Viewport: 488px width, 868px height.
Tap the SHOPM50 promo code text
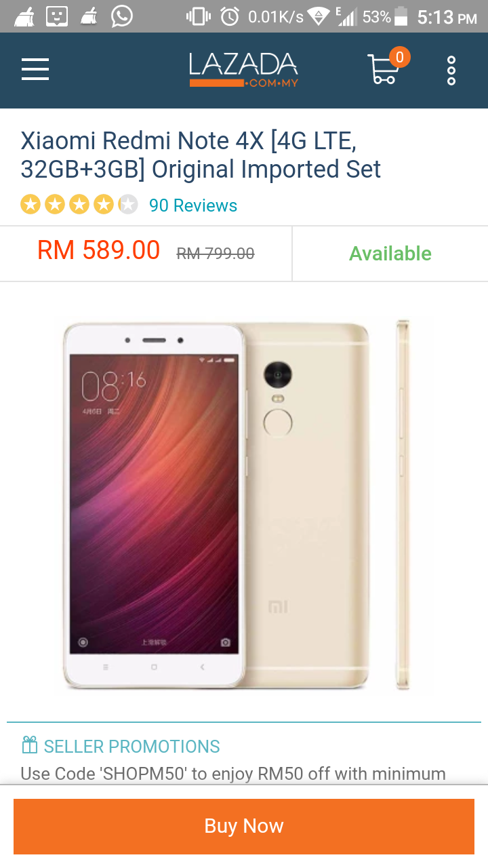point(143,774)
